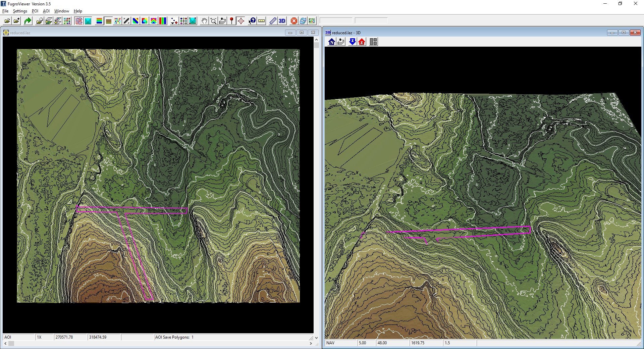Click the open file folder icon
Viewport: 644px width, 349px height.
pos(7,21)
